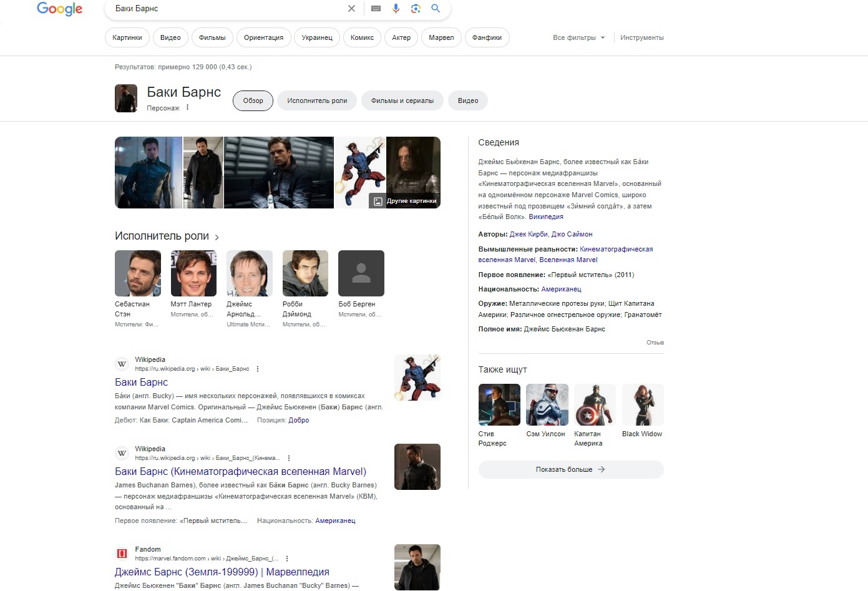Open three-dot menu next to Персонаж

187,107
